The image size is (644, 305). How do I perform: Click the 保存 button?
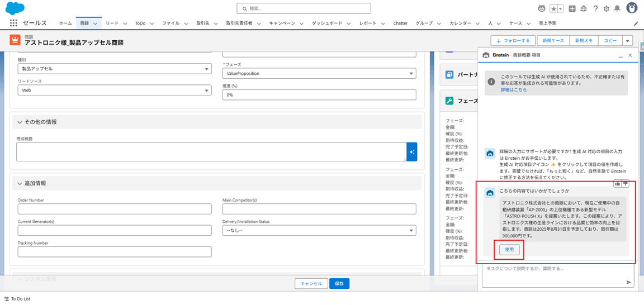[x=339, y=283]
